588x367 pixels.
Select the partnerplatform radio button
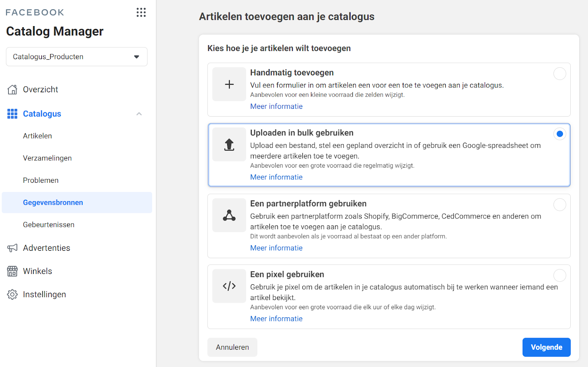[x=560, y=204]
